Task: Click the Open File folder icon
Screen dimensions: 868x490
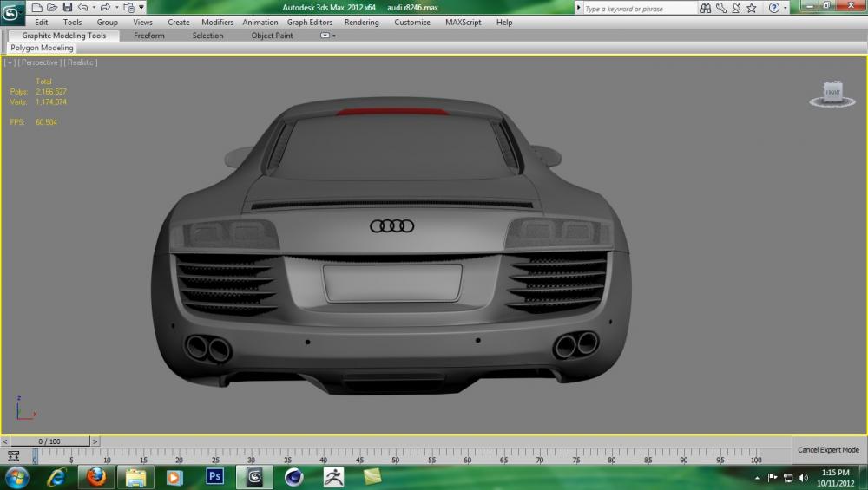Action: click(x=52, y=7)
